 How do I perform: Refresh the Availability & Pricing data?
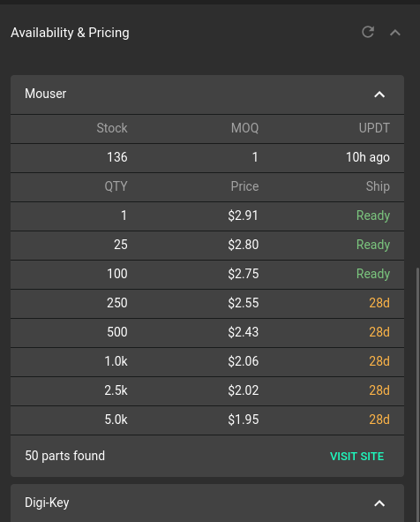pyautogui.click(x=368, y=33)
